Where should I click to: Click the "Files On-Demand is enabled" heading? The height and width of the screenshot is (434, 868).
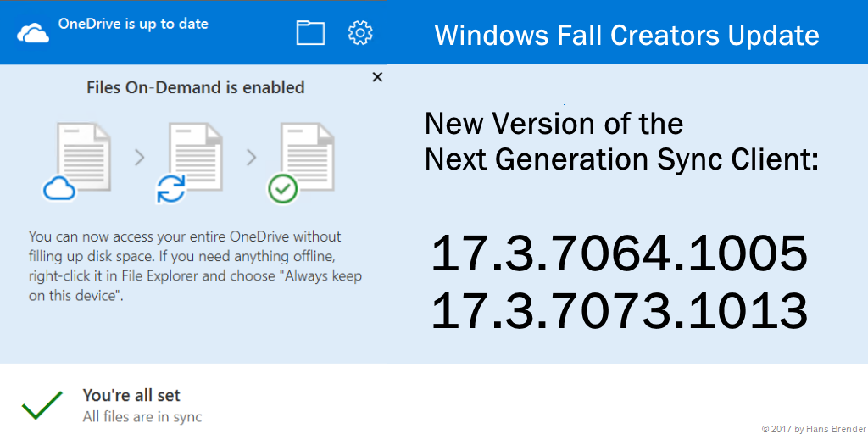195,87
